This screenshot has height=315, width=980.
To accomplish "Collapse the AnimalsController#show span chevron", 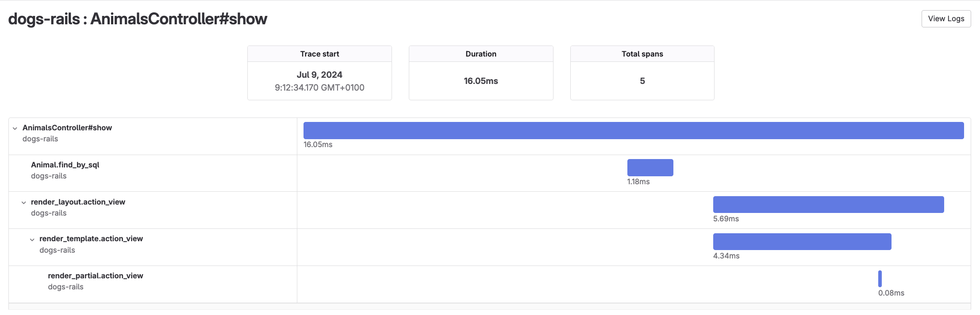I will pyautogui.click(x=15, y=129).
